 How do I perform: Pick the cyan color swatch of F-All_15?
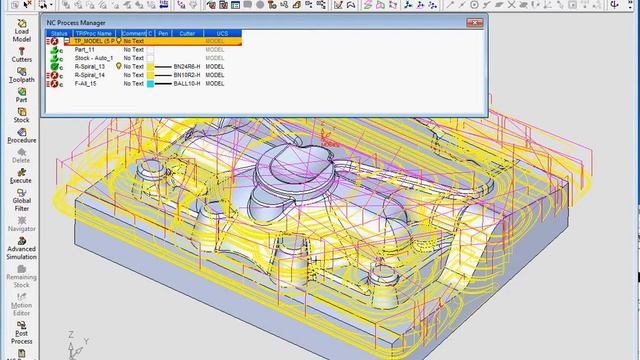pos(150,84)
